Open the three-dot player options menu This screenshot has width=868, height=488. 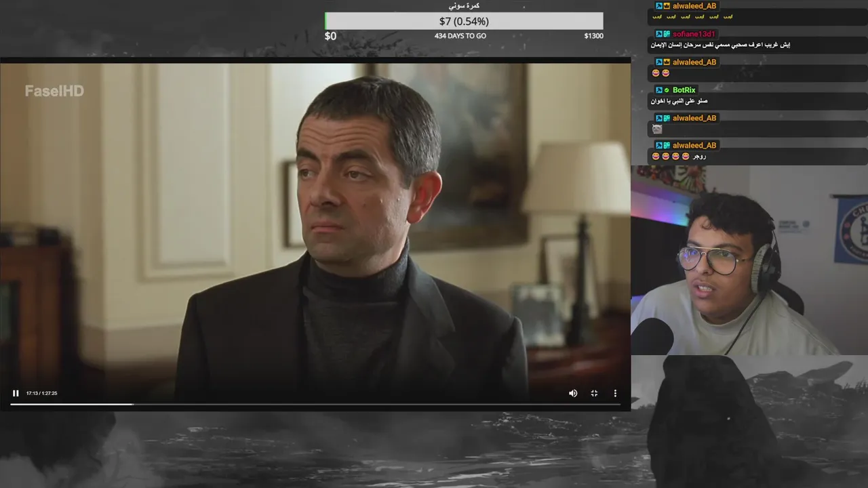(x=615, y=393)
